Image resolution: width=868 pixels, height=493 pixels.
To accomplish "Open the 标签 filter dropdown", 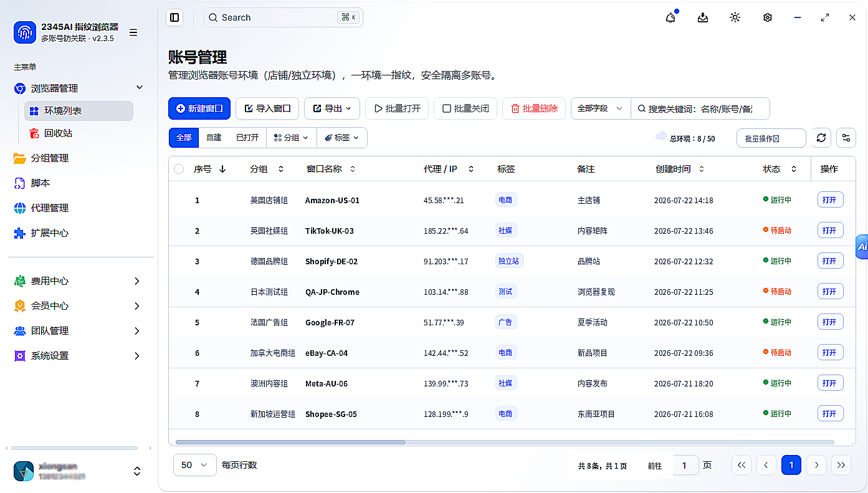I will tap(342, 138).
